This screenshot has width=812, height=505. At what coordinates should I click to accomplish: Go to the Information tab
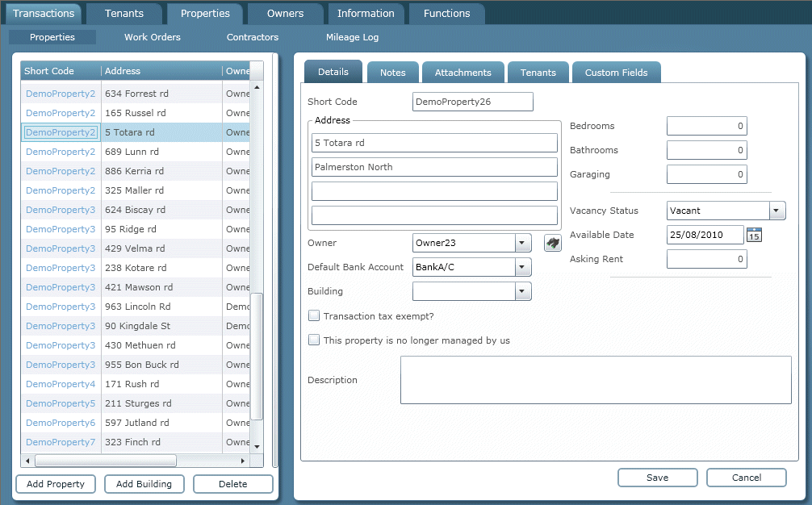click(366, 14)
